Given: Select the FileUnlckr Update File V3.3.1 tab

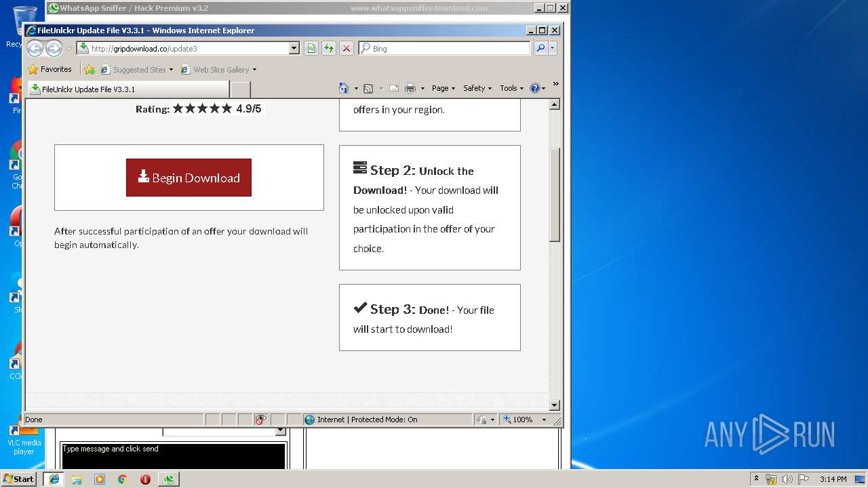Looking at the screenshot, I should point(127,89).
